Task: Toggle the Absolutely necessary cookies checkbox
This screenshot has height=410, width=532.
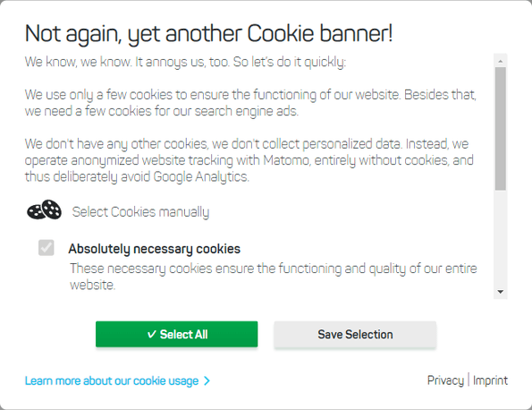Action: (46, 247)
